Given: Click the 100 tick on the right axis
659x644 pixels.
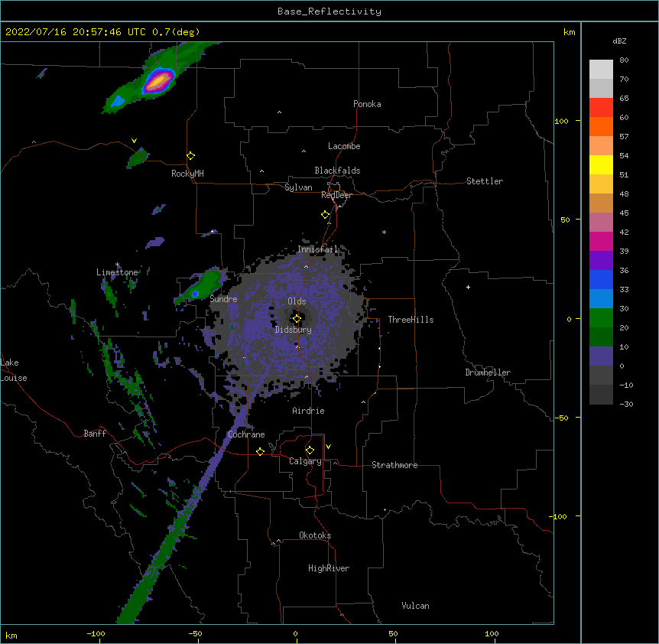Looking at the screenshot, I should (561, 121).
